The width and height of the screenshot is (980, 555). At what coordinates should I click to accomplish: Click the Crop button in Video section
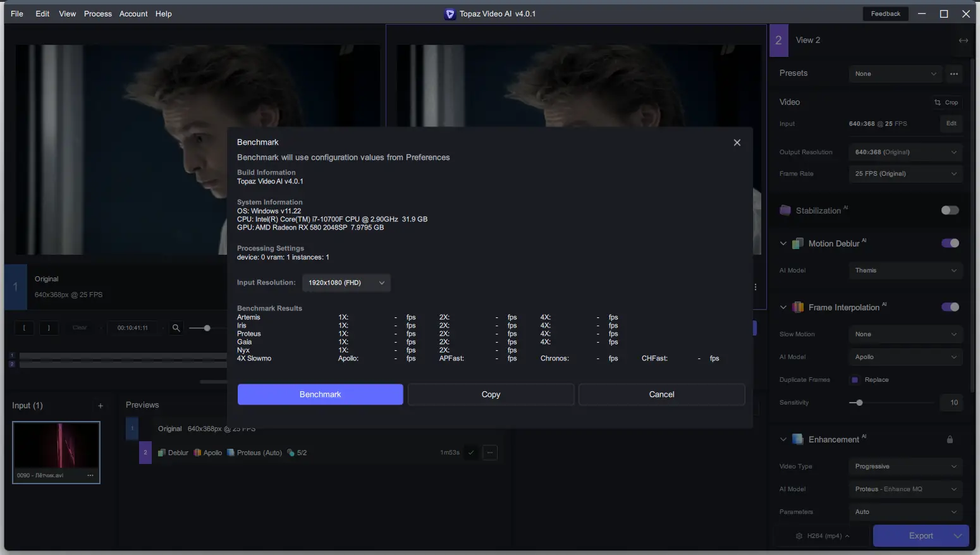[x=946, y=102]
